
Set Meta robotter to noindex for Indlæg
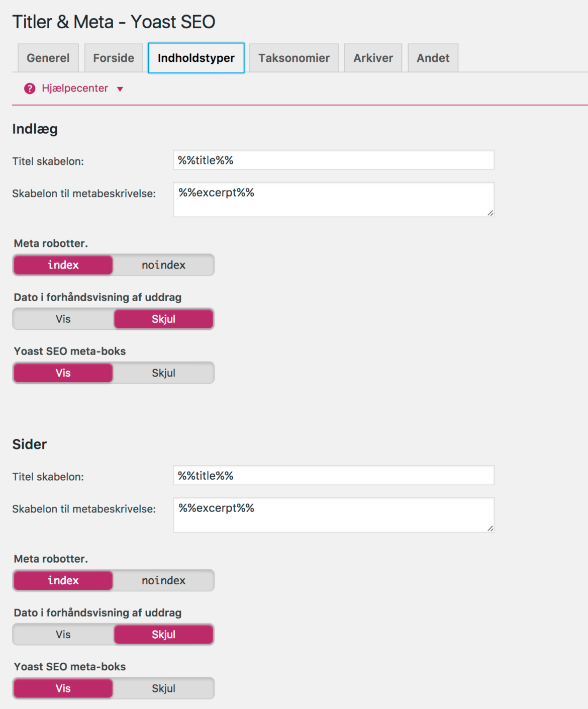point(163,265)
